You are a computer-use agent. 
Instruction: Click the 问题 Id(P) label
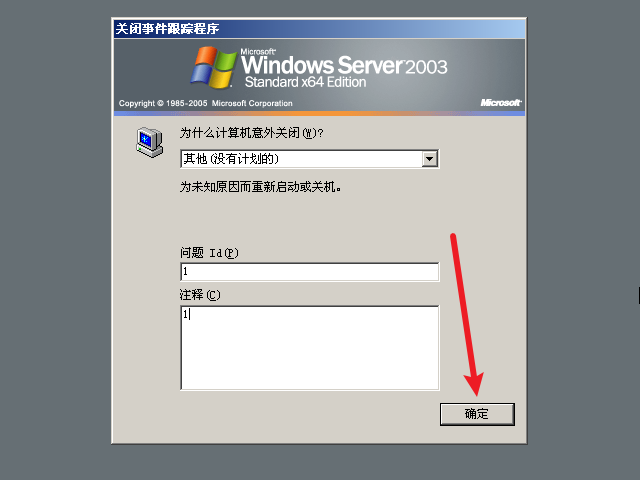click(x=209, y=253)
